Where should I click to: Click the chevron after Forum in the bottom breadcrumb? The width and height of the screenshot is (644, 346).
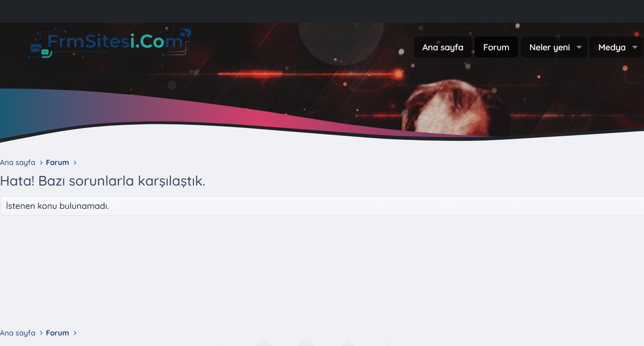tap(75, 333)
